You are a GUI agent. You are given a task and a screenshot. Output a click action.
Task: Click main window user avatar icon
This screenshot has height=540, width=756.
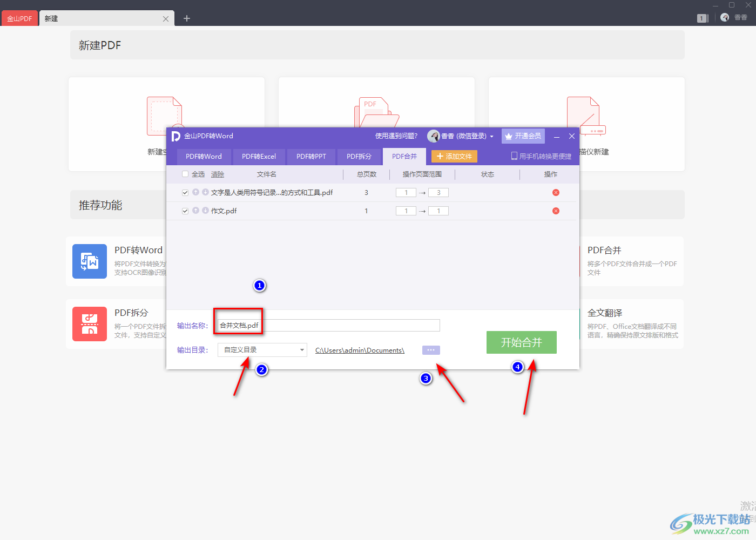coord(725,17)
